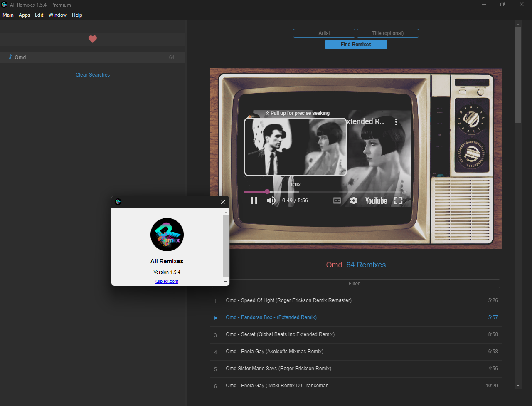The image size is (532, 406).
Task: Minimize the All Remixes window
Action: click(x=484, y=5)
